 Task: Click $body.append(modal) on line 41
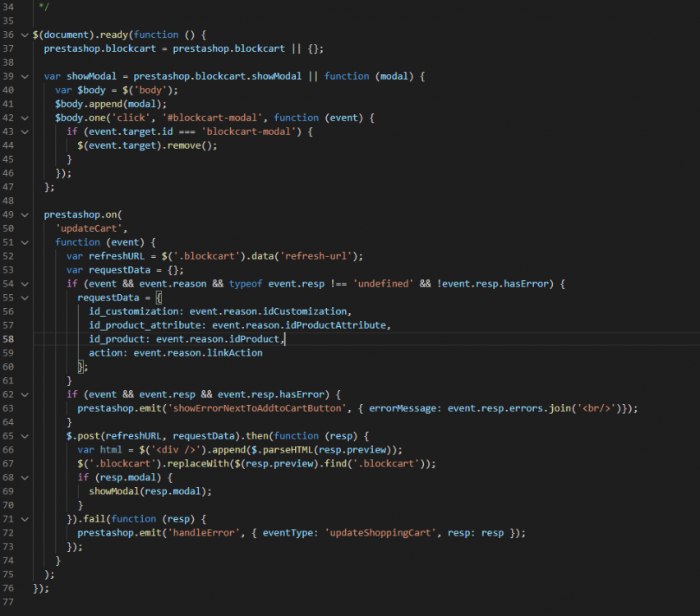click(111, 104)
